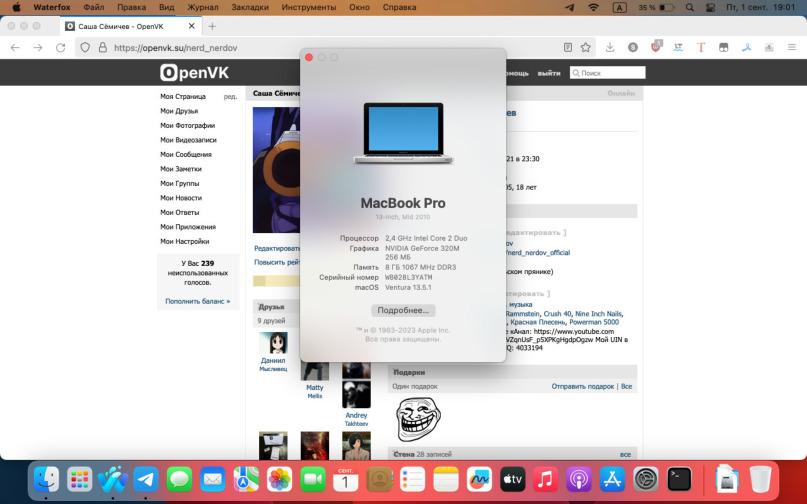
Task: Open Notes app in the Dock
Action: (x=446, y=480)
